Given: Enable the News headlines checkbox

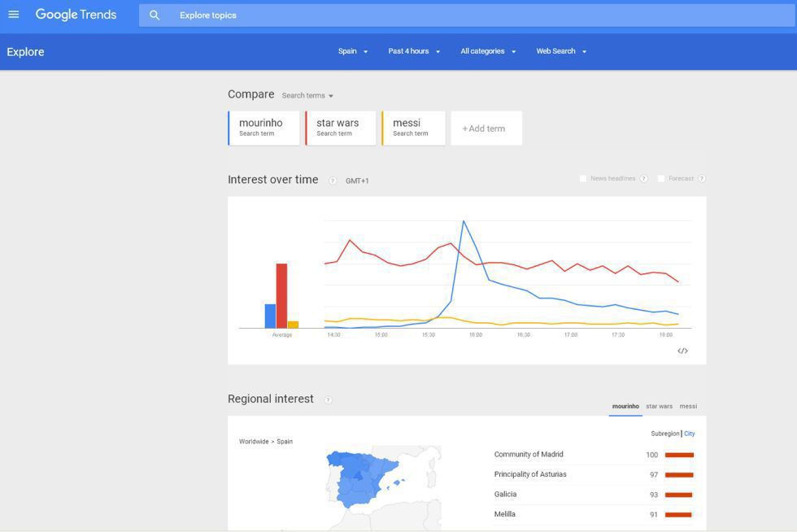Looking at the screenshot, I should click(582, 179).
